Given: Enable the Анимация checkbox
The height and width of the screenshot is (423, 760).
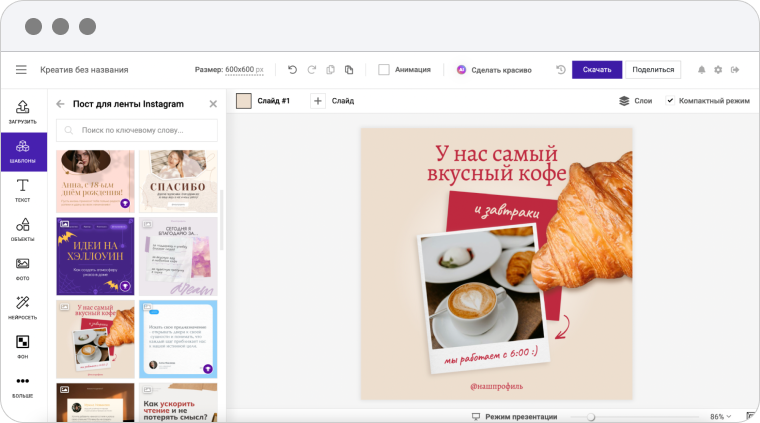Looking at the screenshot, I should [384, 70].
